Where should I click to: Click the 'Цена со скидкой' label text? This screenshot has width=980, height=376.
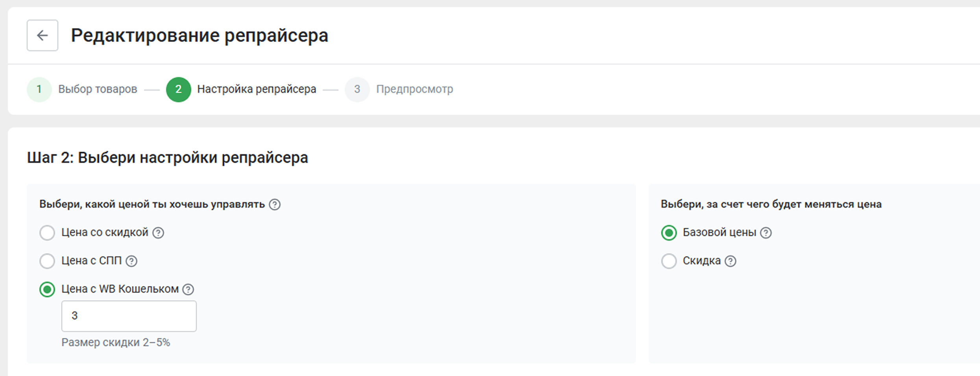click(x=105, y=232)
